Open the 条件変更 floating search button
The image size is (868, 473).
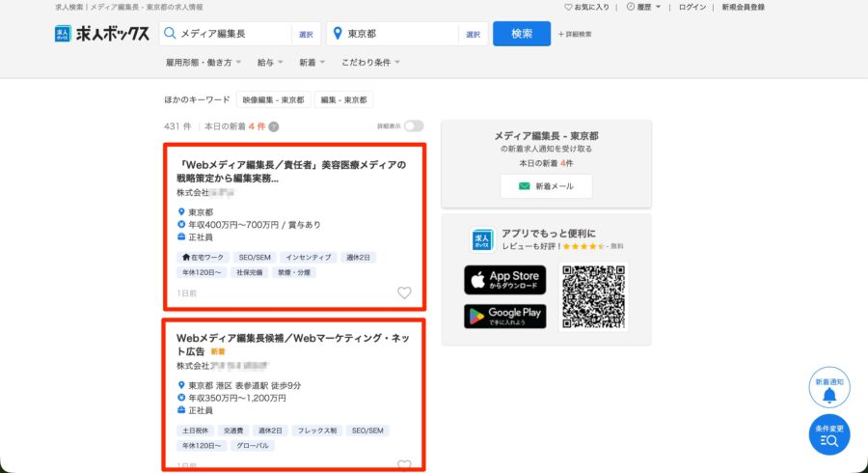coord(828,435)
